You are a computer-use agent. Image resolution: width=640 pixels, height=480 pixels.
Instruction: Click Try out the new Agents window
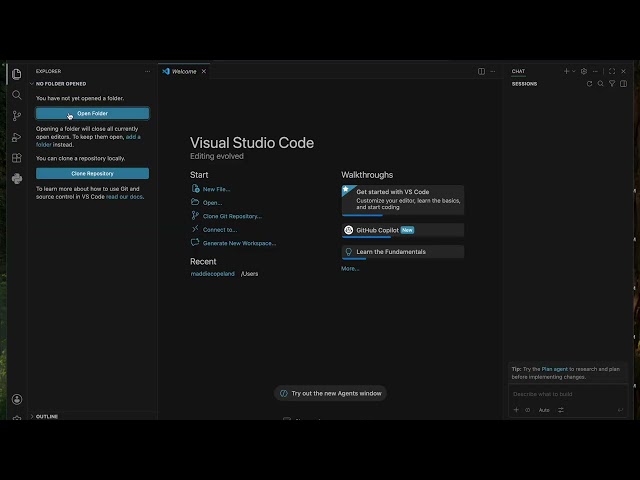click(330, 393)
